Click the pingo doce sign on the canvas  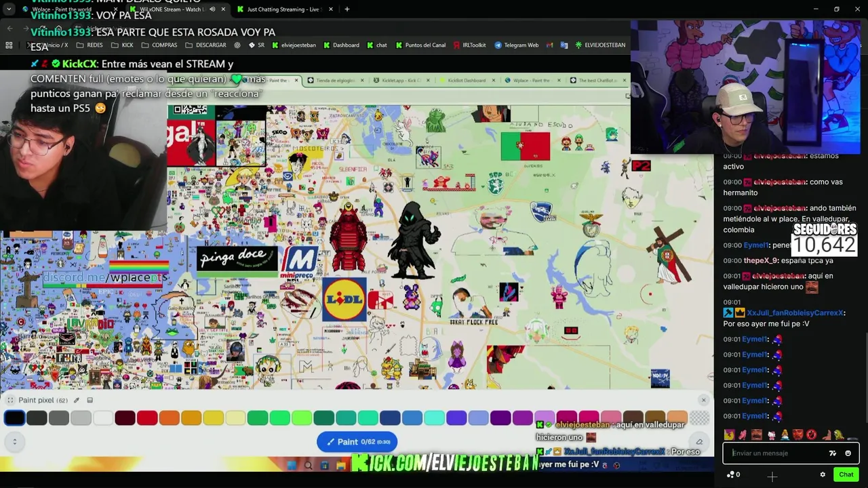237,258
